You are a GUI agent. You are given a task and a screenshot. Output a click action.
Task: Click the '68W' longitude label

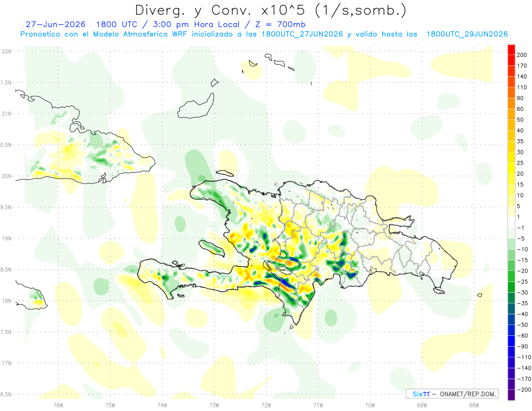[474, 405]
